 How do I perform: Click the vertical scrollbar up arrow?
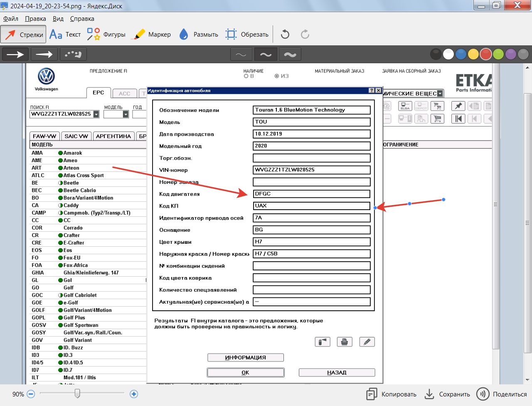[527, 67]
